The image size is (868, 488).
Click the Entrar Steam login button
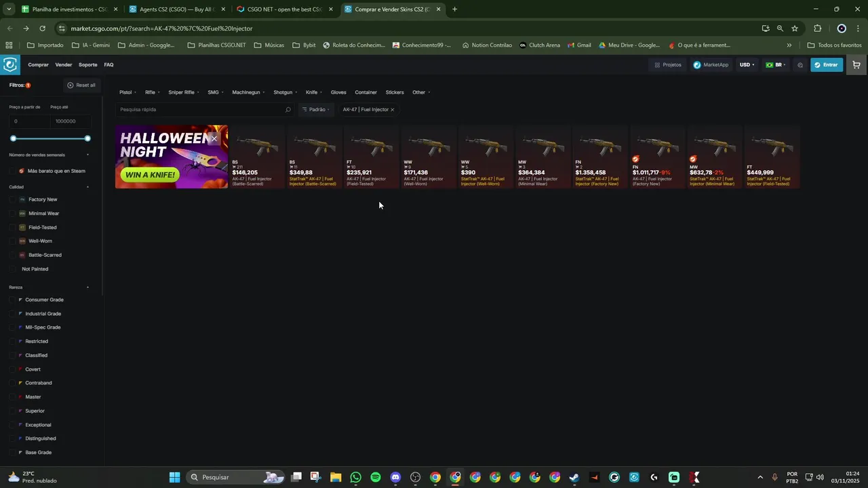point(827,65)
